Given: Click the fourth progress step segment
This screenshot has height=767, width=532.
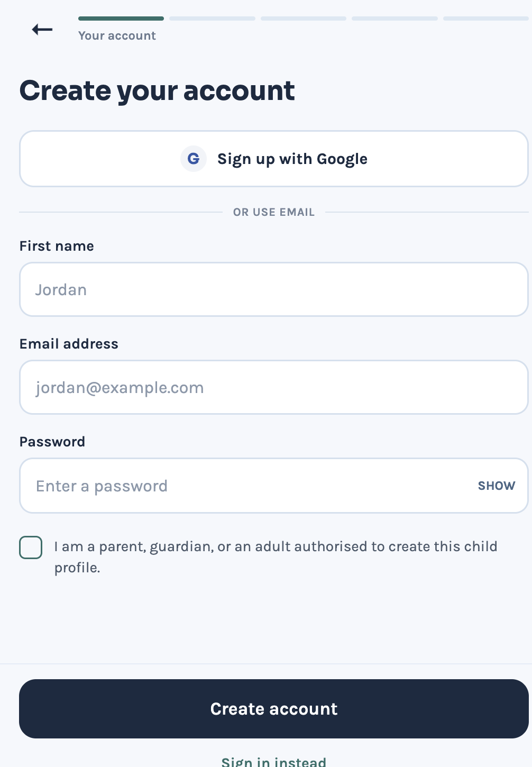Looking at the screenshot, I should [395, 19].
